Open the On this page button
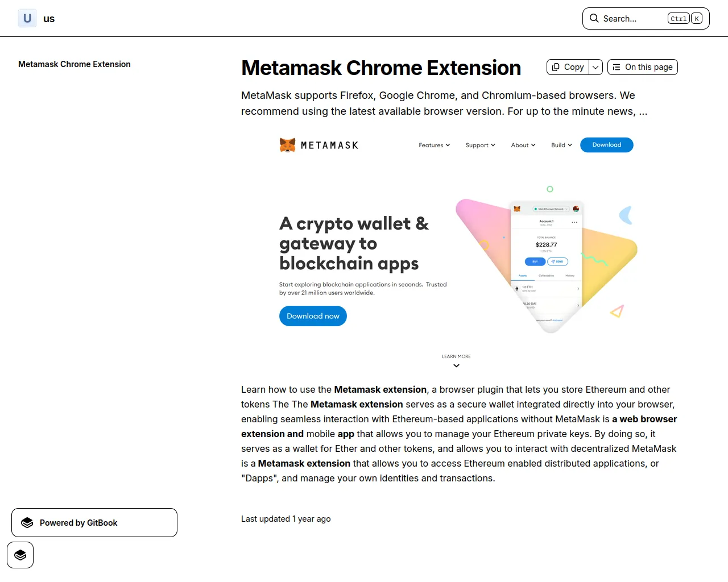This screenshot has height=582, width=728. (x=643, y=67)
